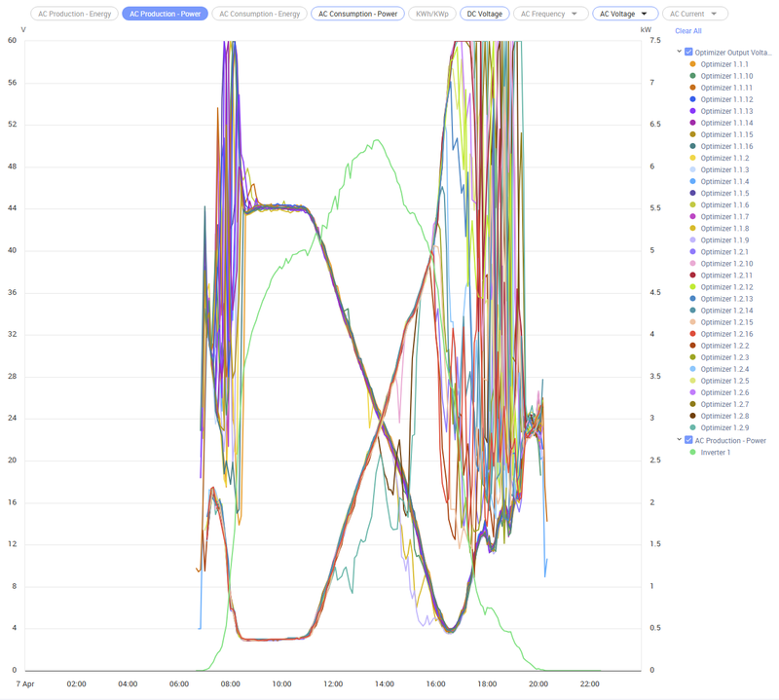The image size is (779, 700).
Task: Select Optimizer 1.1.2 in the legend
Action: (x=724, y=158)
